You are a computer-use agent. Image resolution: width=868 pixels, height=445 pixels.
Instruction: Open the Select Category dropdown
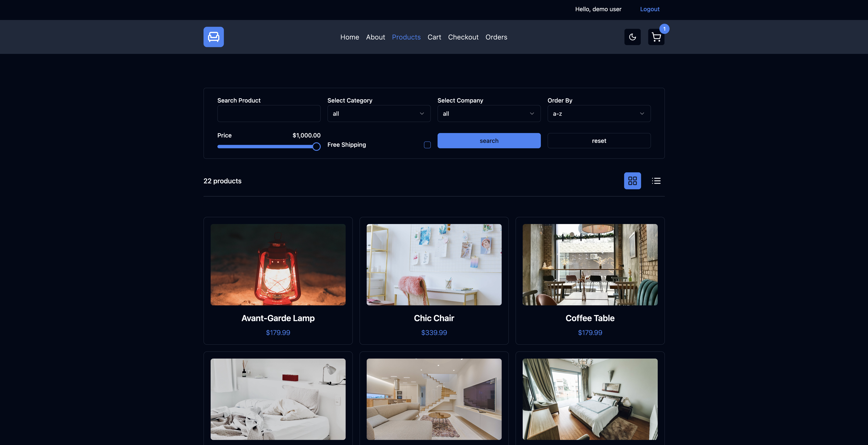click(379, 114)
